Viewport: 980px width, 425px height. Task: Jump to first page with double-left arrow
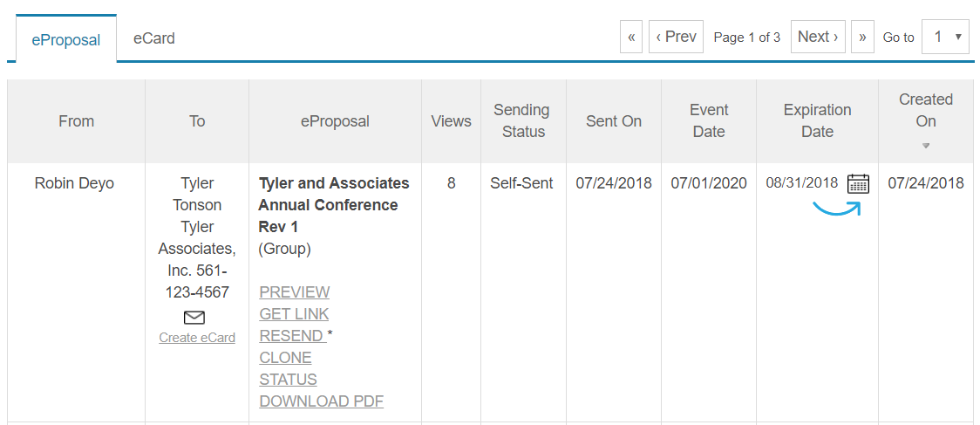pyautogui.click(x=631, y=37)
